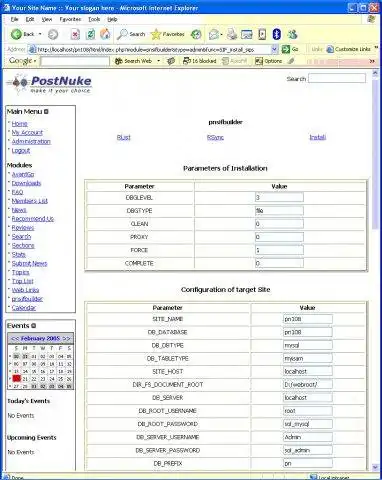Open the File menu
382x480 pixels.
(x=15, y=19)
